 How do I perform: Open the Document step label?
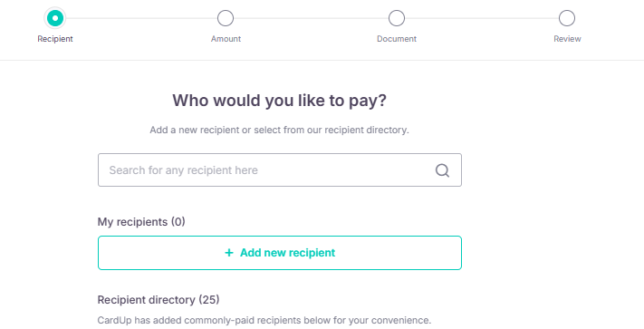[397, 39]
